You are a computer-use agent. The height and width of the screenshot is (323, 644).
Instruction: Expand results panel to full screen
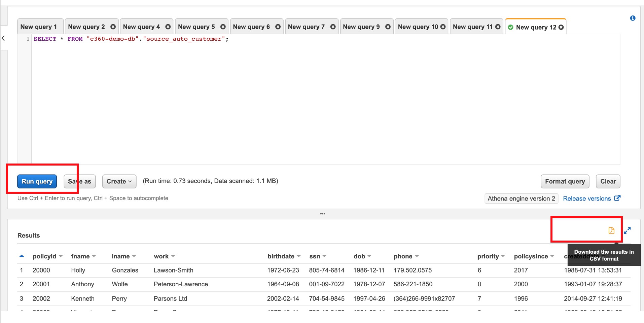pyautogui.click(x=627, y=230)
